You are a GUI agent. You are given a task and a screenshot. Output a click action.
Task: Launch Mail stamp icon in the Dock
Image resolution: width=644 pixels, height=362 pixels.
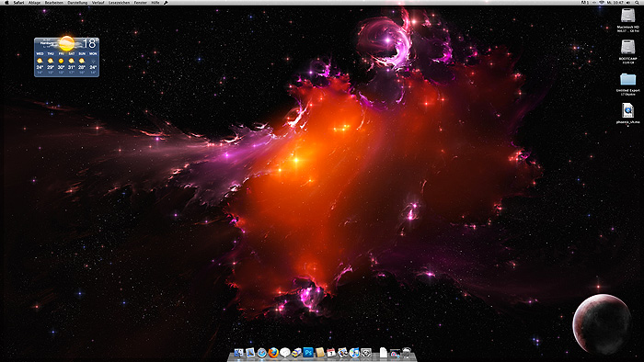pyautogui.click(x=250, y=353)
